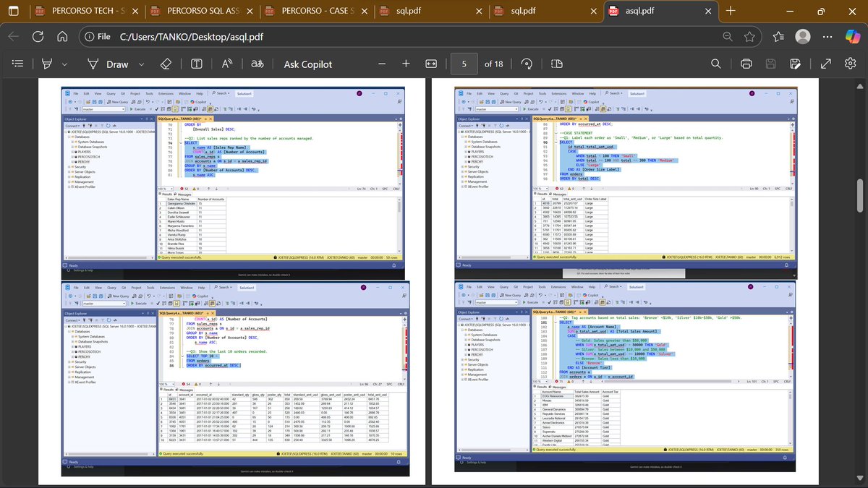The width and height of the screenshot is (868, 488).
Task: Select the Erase tool in the PDF toolbar
Action: [164, 64]
